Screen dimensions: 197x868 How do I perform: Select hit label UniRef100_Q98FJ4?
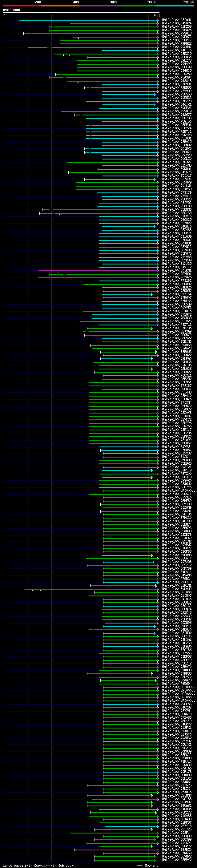tap(176, 833)
